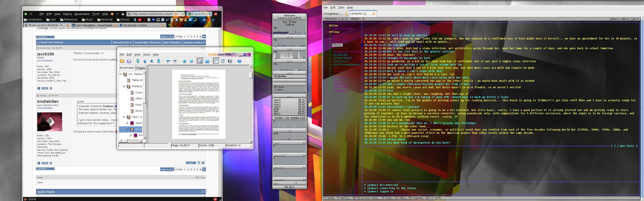Select the hand pan tool
This screenshot has height=201, width=644.
[216, 61]
